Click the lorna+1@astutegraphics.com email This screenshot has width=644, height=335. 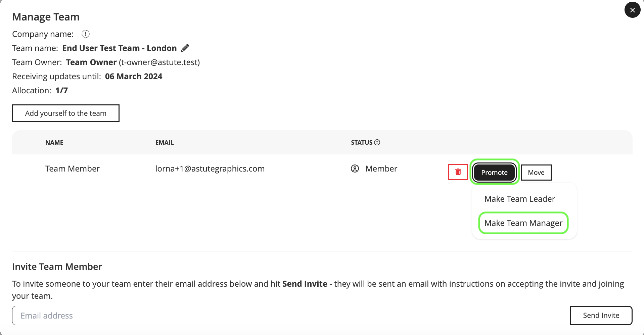click(210, 169)
